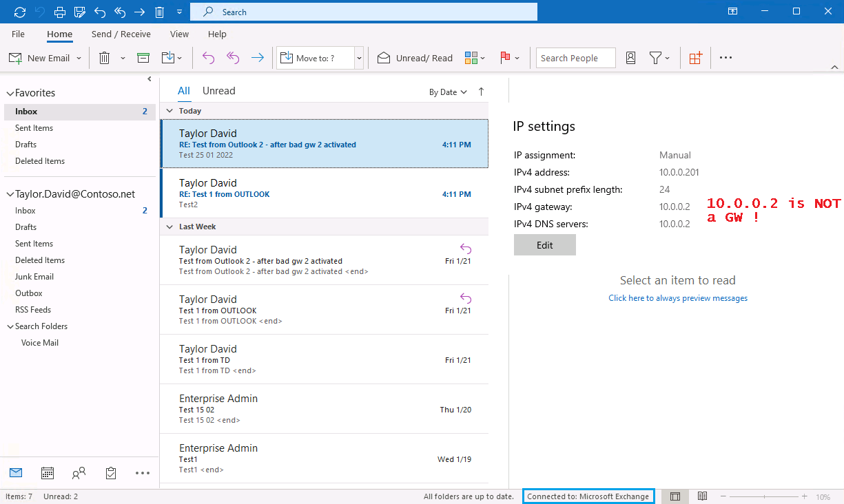Switch to People view icon
844x504 pixels.
pos(79,473)
